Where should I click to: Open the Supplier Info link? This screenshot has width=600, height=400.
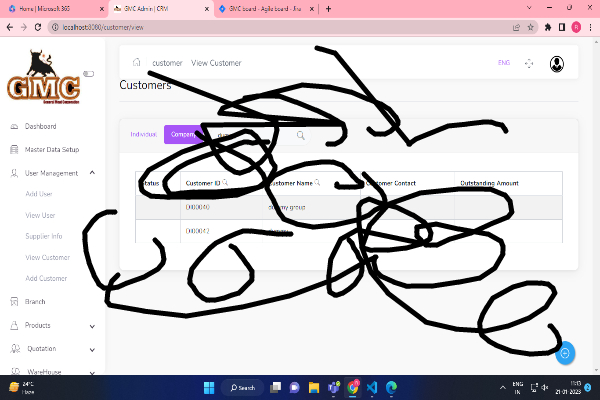pyautogui.click(x=44, y=236)
